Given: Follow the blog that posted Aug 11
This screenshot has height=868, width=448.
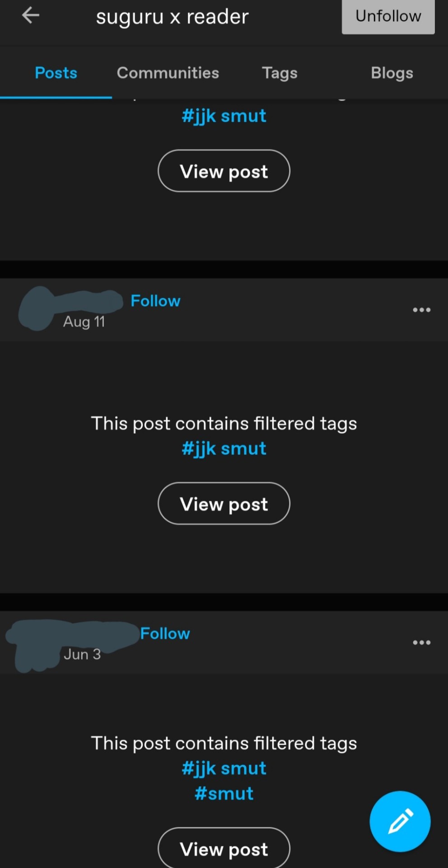Looking at the screenshot, I should tap(155, 301).
